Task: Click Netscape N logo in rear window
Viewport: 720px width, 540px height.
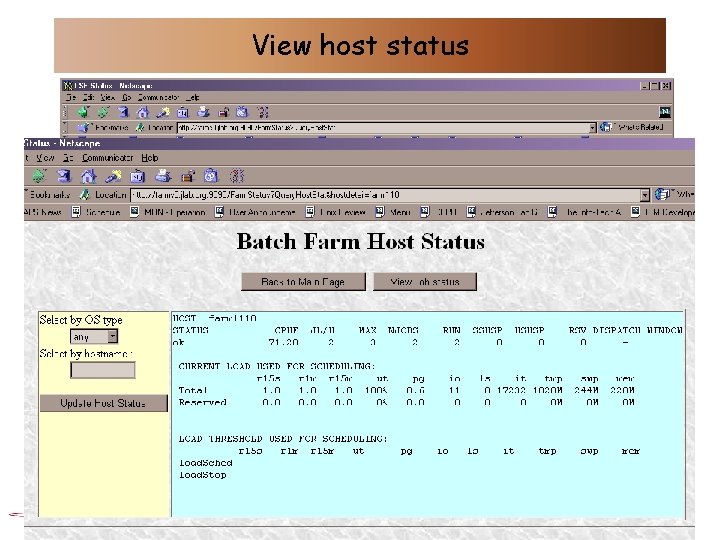Action: pos(664,112)
